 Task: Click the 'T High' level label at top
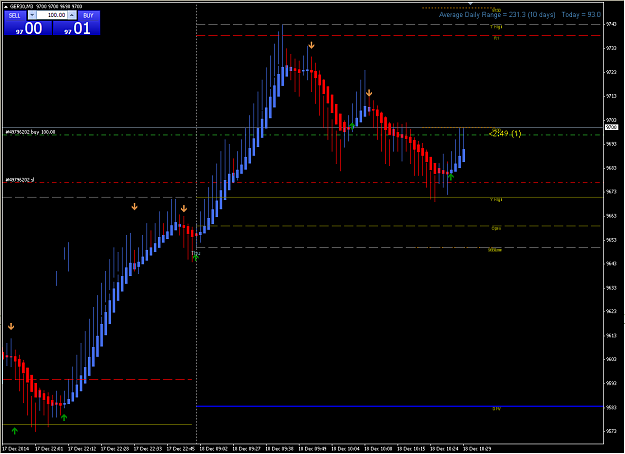pos(496,27)
